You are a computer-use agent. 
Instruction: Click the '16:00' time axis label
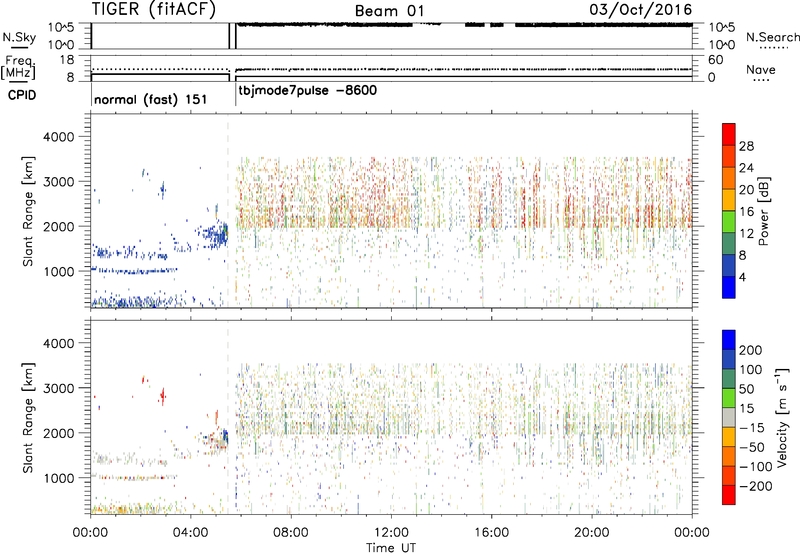[491, 533]
